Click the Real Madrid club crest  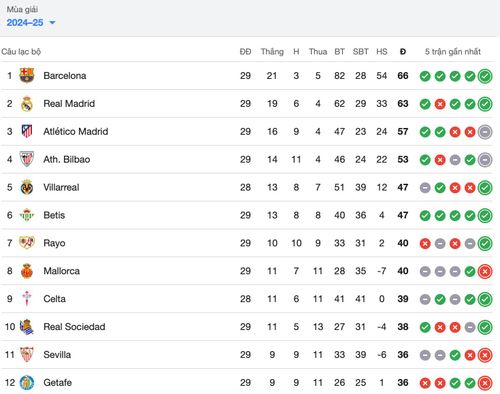pos(27,104)
